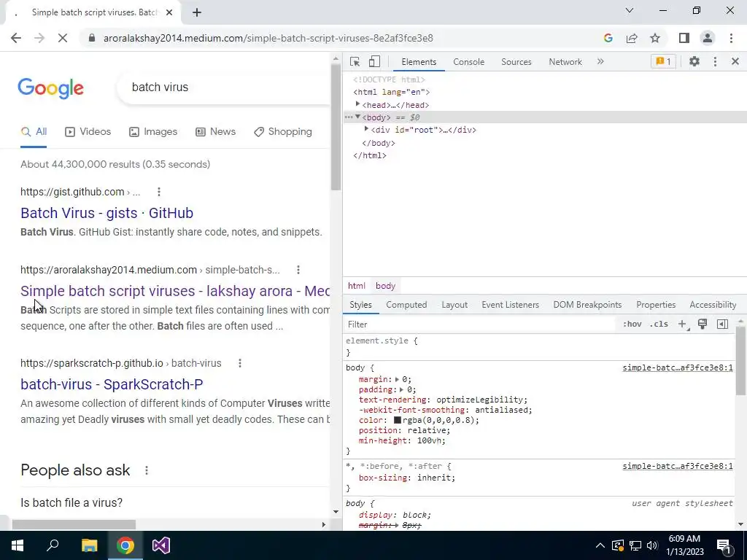Toggle the Chrome side panel icon
The width and height of the screenshot is (747, 560).
[684, 38]
